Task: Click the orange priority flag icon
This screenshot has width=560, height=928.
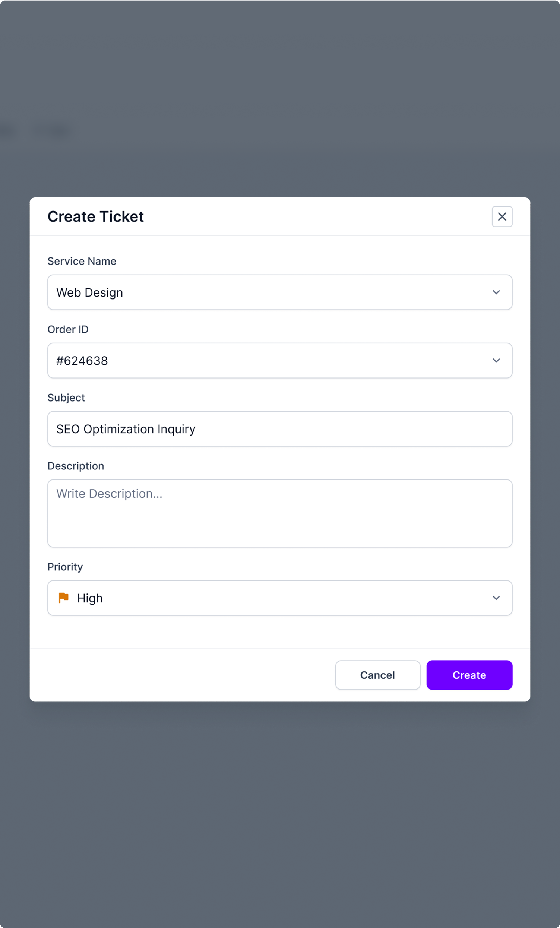Action: coord(64,598)
